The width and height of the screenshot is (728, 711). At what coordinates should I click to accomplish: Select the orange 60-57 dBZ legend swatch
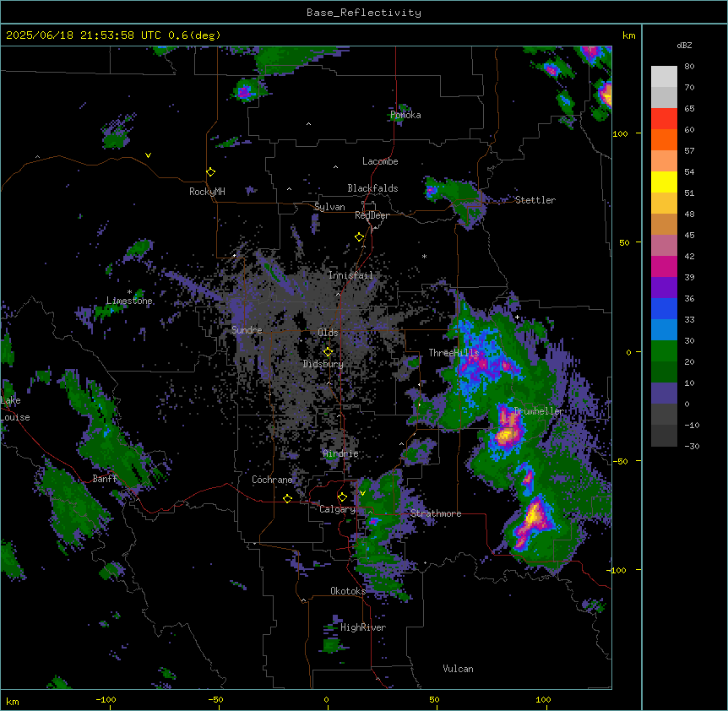[x=664, y=140]
